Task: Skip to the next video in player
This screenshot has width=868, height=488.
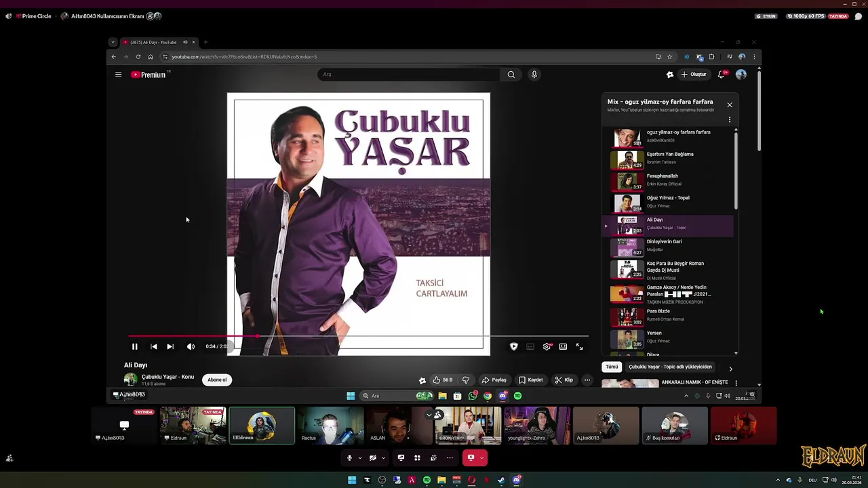Action: (x=170, y=346)
